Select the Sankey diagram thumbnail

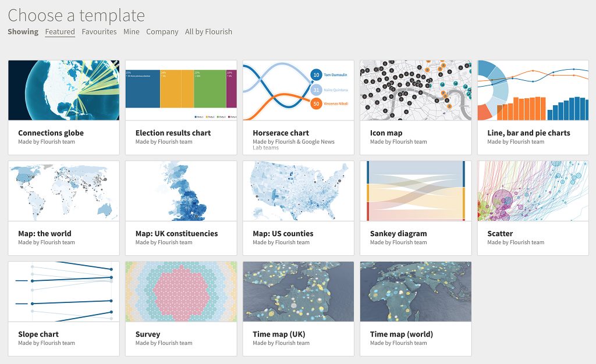(416, 191)
